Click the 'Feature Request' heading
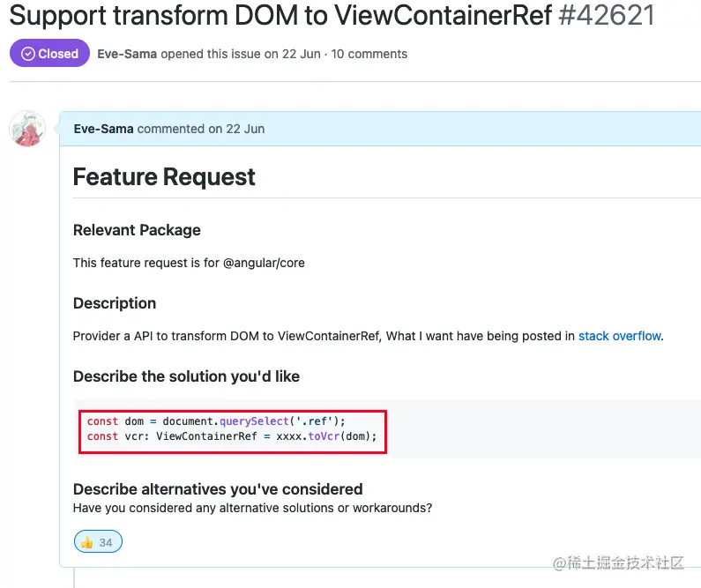 (164, 177)
